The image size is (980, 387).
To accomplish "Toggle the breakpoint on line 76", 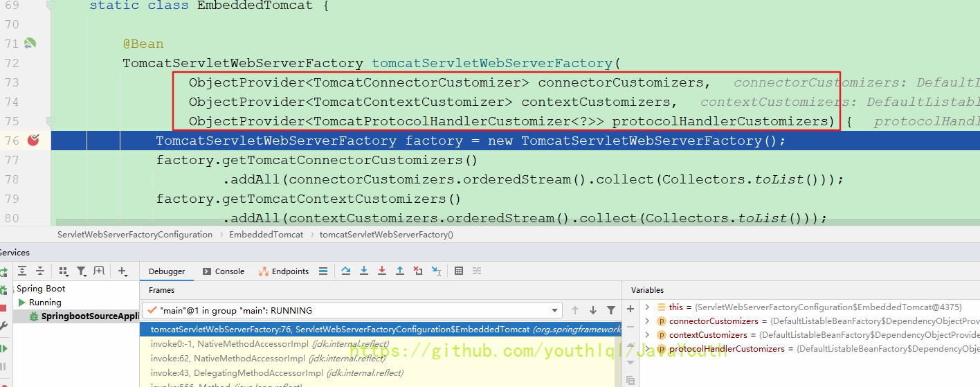I will click(x=33, y=141).
